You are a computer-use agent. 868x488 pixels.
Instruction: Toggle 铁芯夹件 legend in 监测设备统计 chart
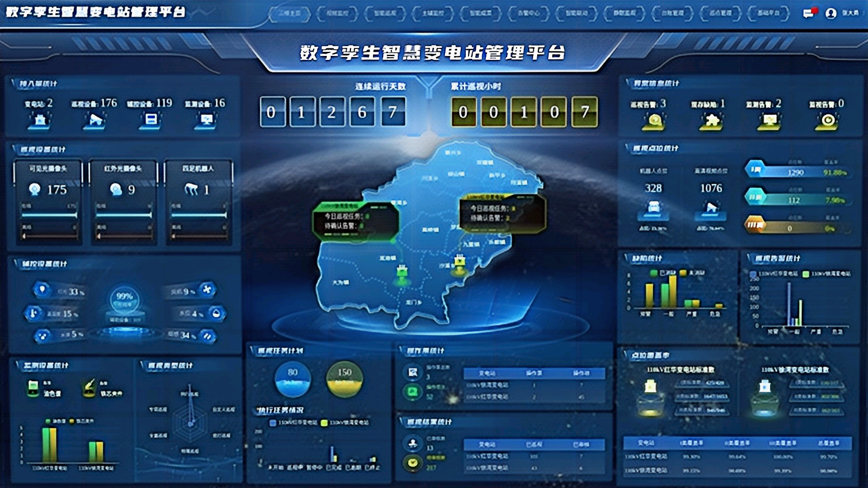[x=81, y=421]
